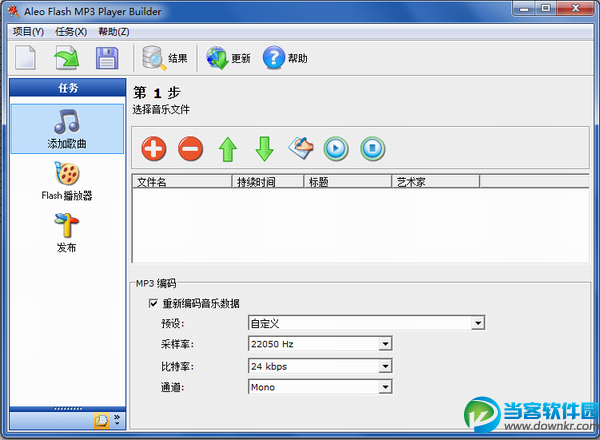Move the song down with the green down arrow
Image resolution: width=600 pixels, height=440 pixels.
click(x=264, y=149)
